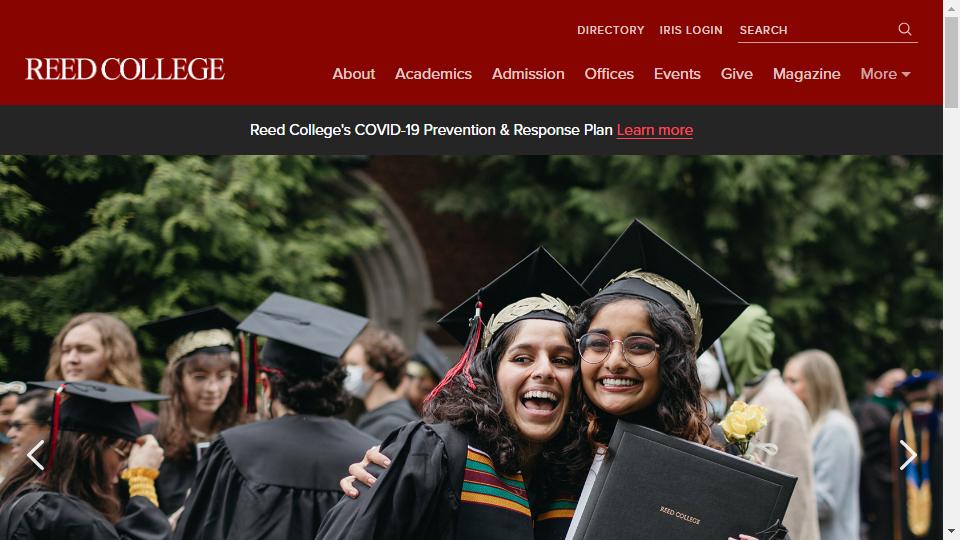Follow the Learn more COVID-19 link

[x=654, y=130]
